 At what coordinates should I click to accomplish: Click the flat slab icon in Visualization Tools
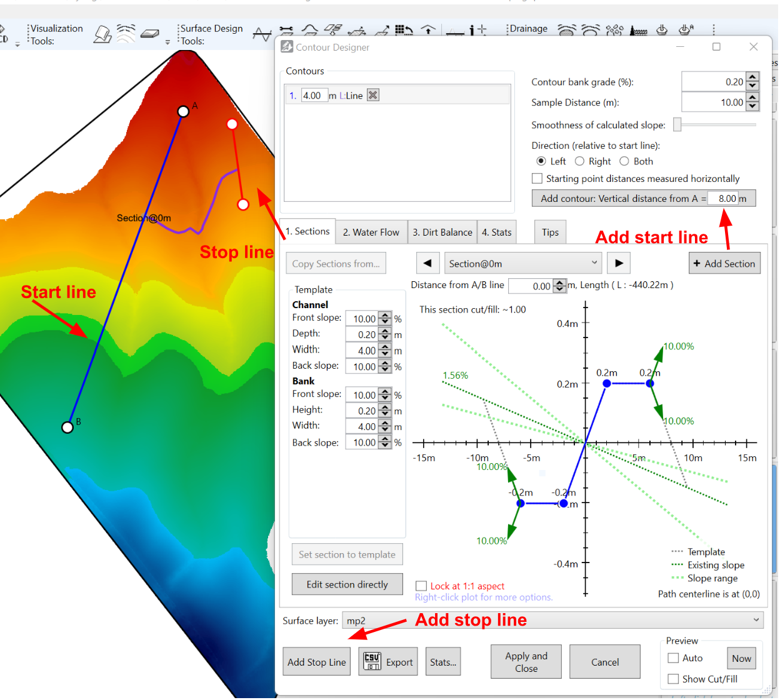pyautogui.click(x=150, y=34)
